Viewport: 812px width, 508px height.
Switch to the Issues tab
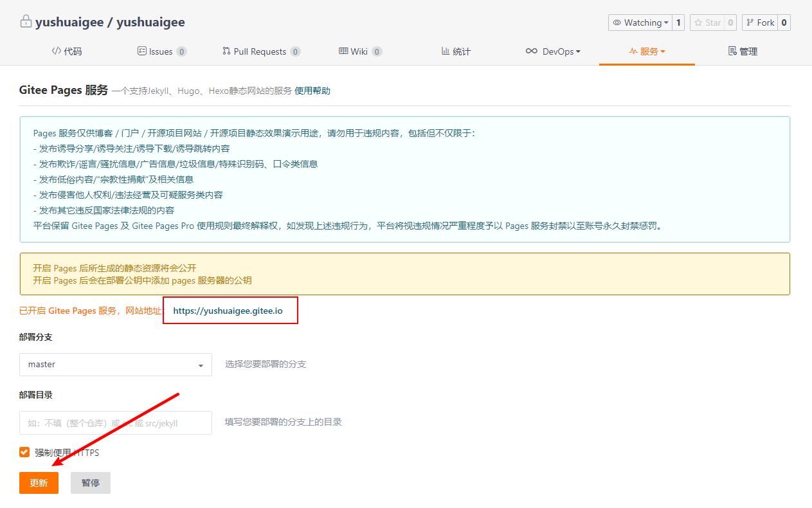[x=162, y=51]
